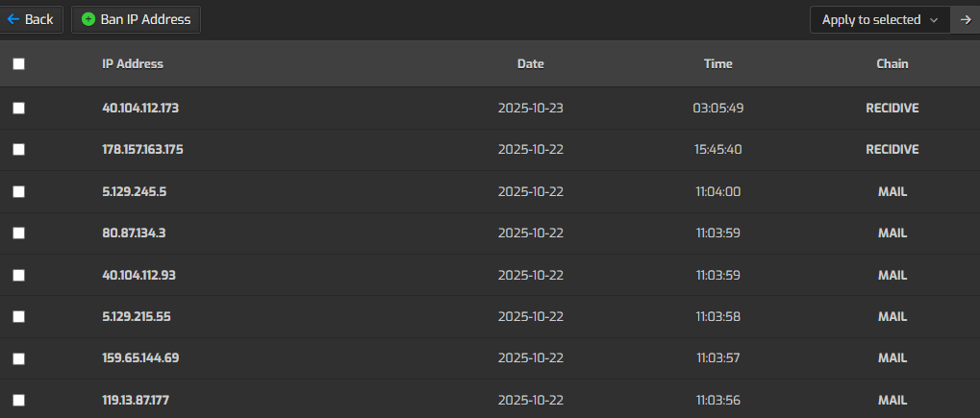980x418 pixels.
Task: Check the row box for 119.13.87.177
Action: pyautogui.click(x=18, y=400)
